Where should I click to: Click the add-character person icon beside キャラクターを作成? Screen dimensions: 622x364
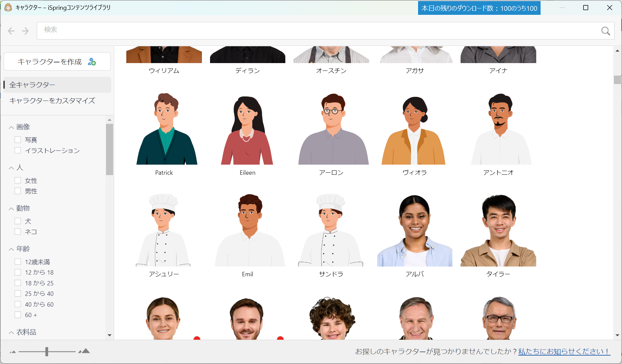tap(92, 62)
